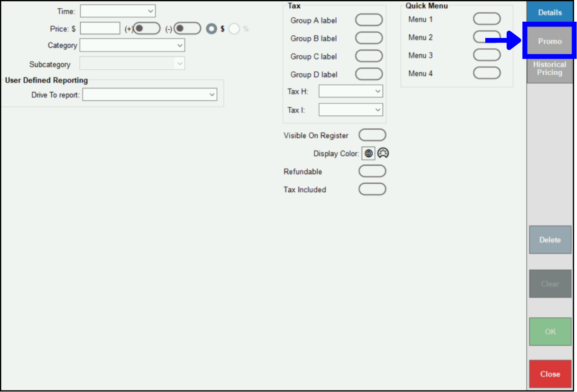
Task: Enable Menu 3 in Quick Menu
Action: pyautogui.click(x=487, y=55)
